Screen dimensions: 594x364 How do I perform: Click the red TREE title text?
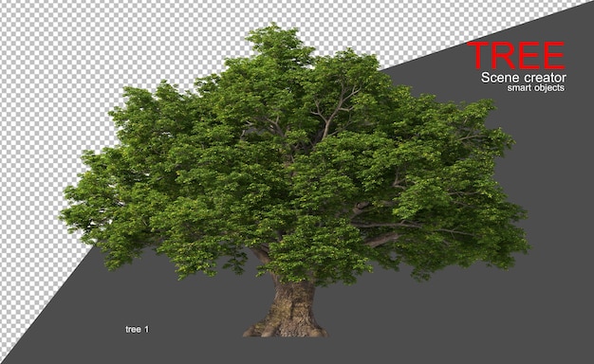(516, 55)
